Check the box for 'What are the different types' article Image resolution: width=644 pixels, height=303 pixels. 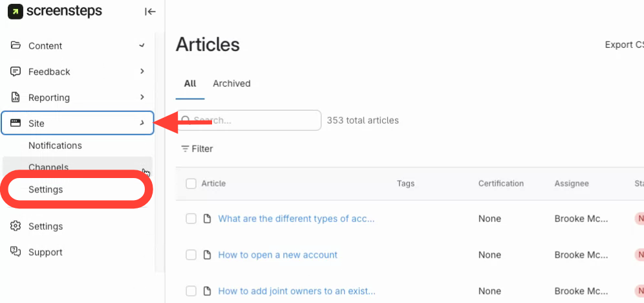tap(191, 218)
